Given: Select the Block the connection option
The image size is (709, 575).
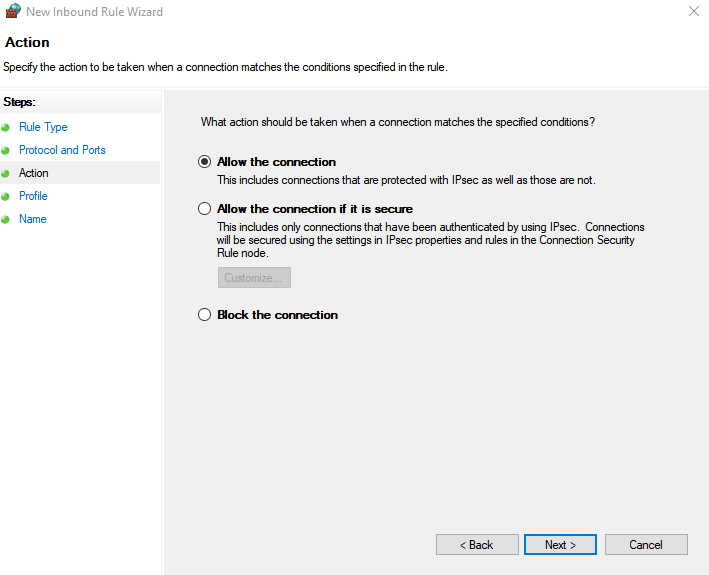Looking at the screenshot, I should click(x=204, y=315).
